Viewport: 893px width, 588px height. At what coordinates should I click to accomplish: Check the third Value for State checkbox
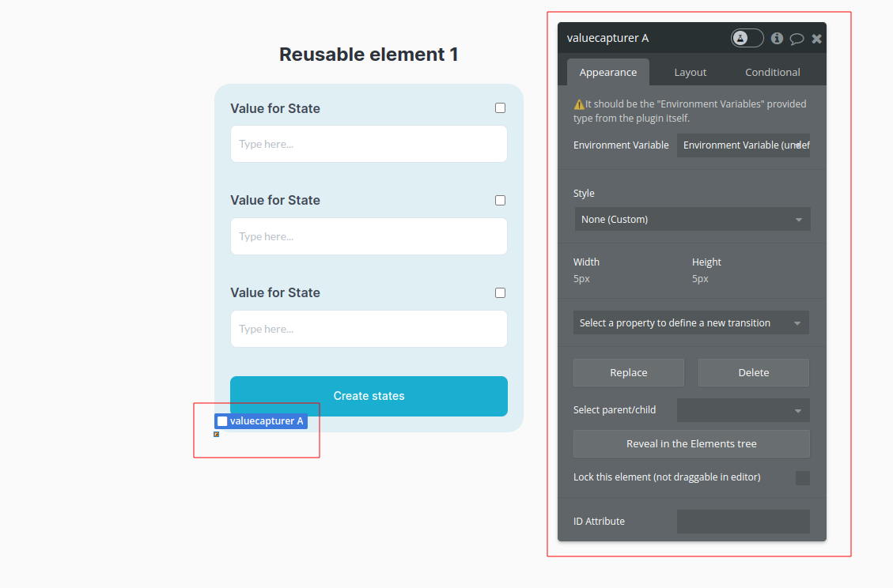pyautogui.click(x=500, y=292)
